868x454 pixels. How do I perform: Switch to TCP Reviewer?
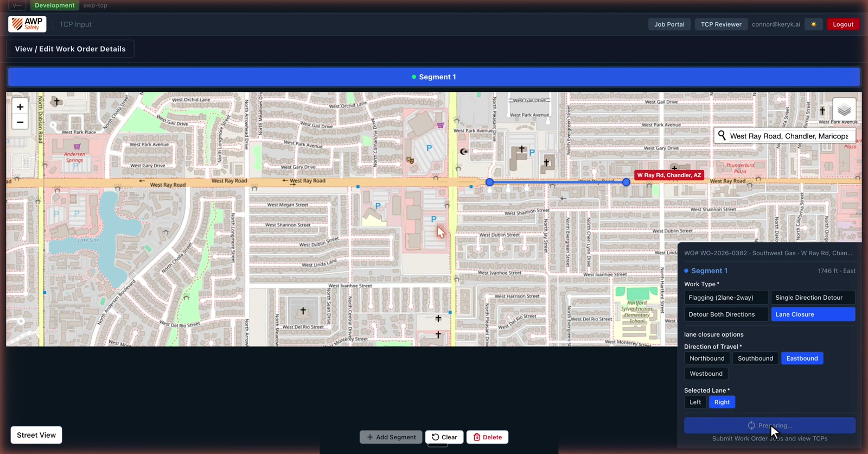721,24
